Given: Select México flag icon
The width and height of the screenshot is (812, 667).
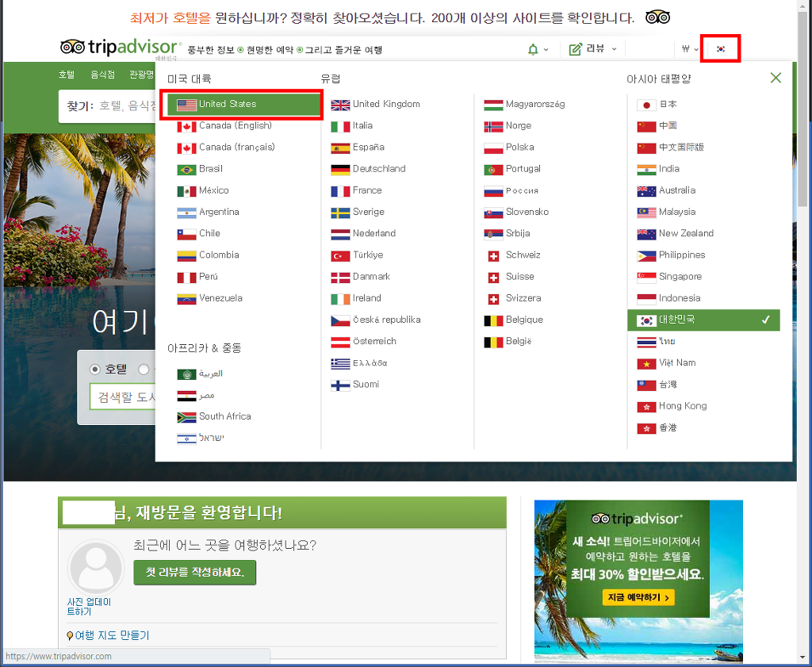Looking at the screenshot, I should (186, 191).
